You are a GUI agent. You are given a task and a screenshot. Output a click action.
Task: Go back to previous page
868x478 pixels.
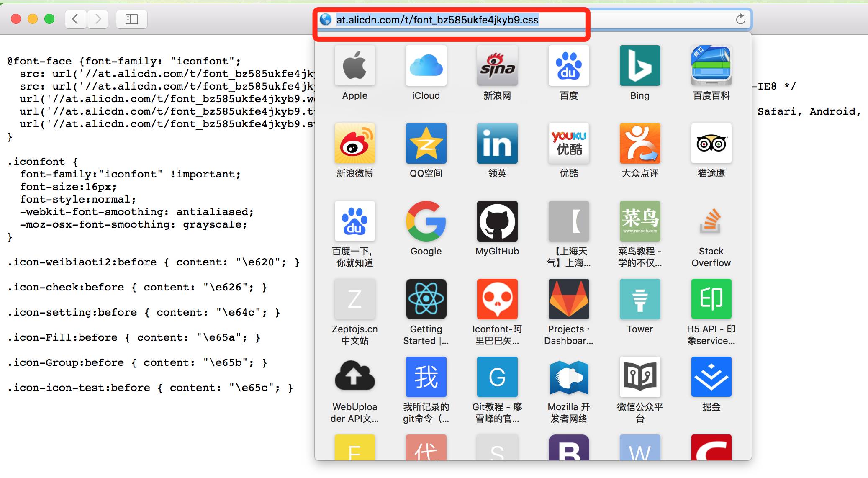tap(76, 19)
